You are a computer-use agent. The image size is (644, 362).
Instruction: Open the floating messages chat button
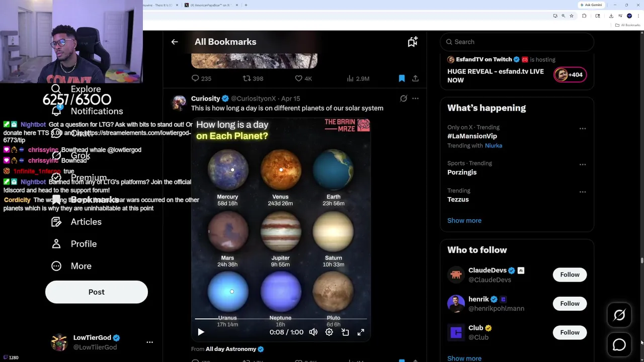(619, 345)
